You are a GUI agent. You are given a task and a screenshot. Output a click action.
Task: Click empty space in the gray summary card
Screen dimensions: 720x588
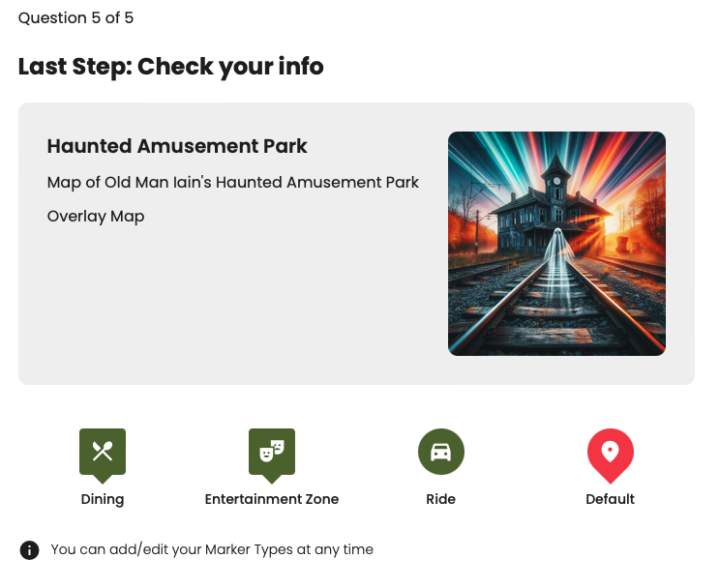(242, 309)
